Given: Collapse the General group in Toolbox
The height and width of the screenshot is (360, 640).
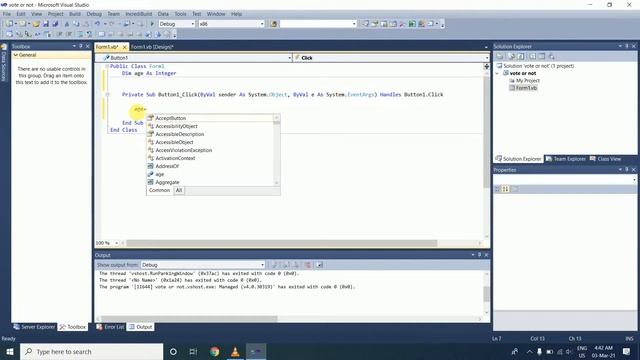Looking at the screenshot, I should pyautogui.click(x=16, y=55).
